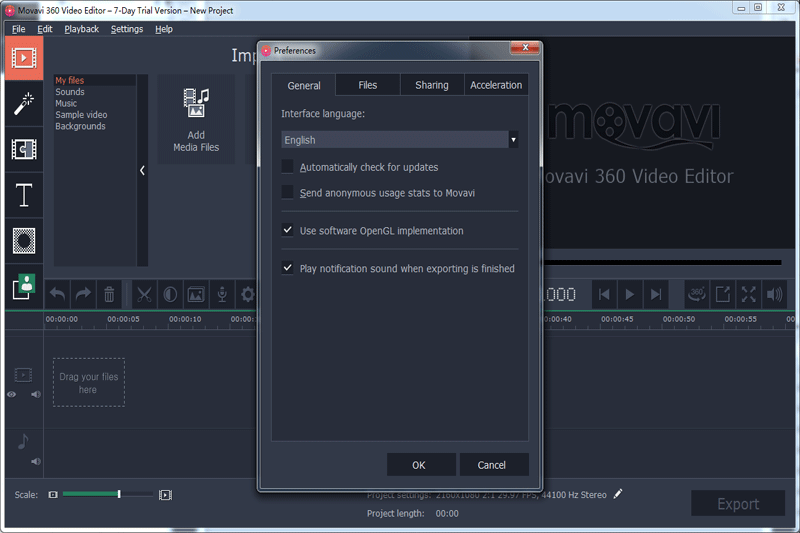Click the zoom-out timeline scale icon
This screenshot has height=533, width=800.
pos(53,495)
